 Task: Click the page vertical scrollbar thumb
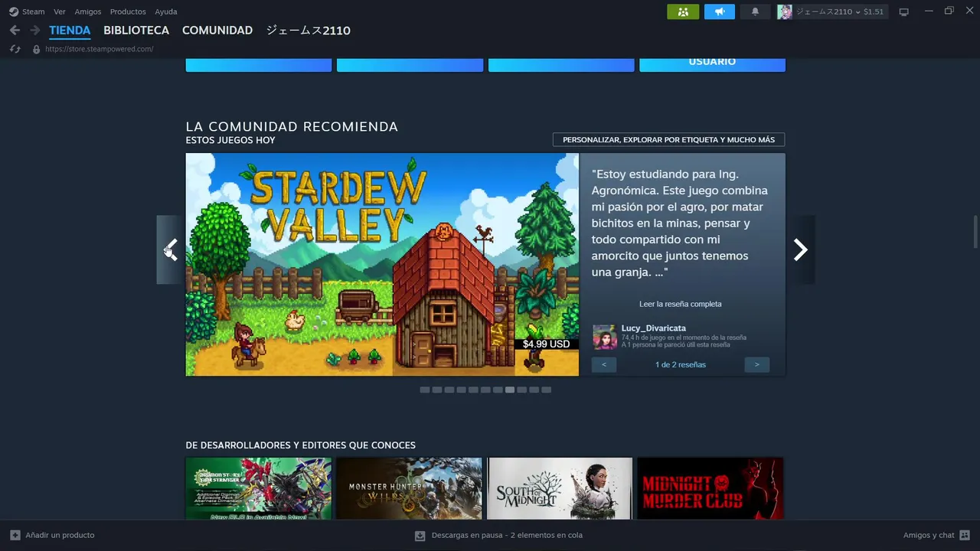coord(975,232)
